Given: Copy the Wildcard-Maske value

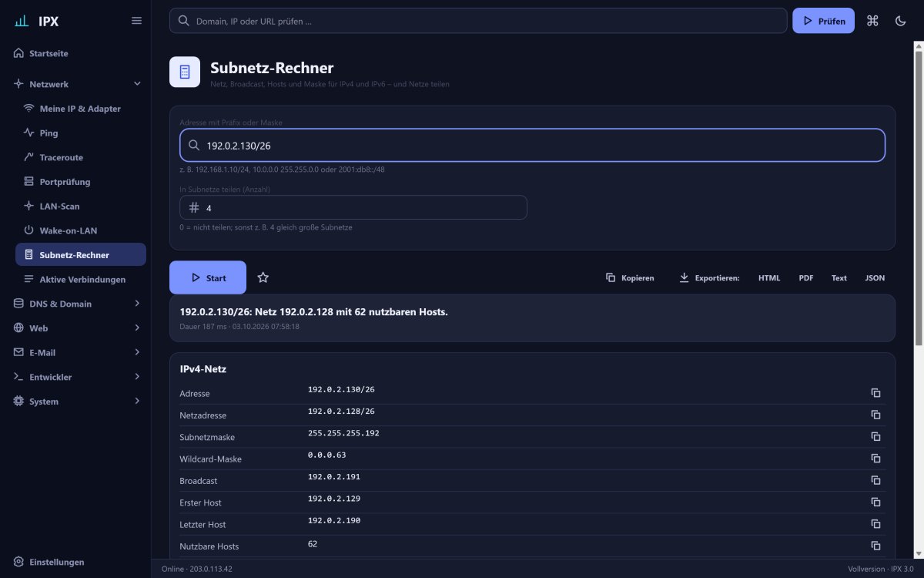Looking at the screenshot, I should click(875, 459).
